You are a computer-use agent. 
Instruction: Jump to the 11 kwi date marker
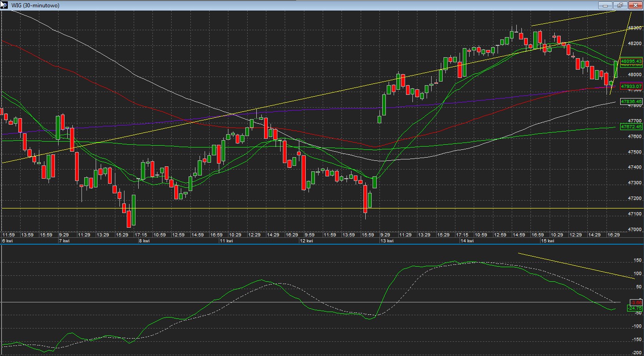coord(225,241)
